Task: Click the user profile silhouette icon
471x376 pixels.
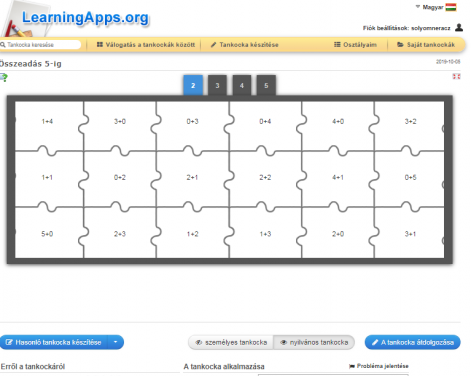Action: point(459,27)
